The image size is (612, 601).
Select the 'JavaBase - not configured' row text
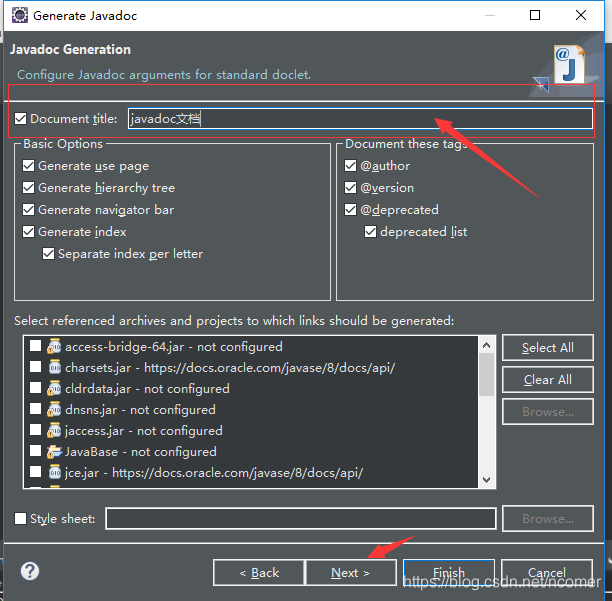click(141, 452)
